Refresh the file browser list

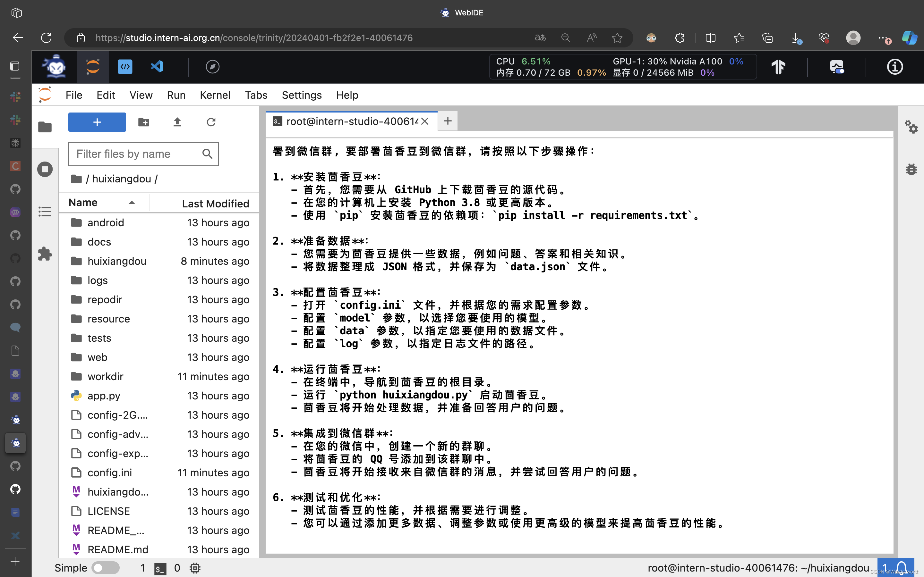[x=211, y=122]
